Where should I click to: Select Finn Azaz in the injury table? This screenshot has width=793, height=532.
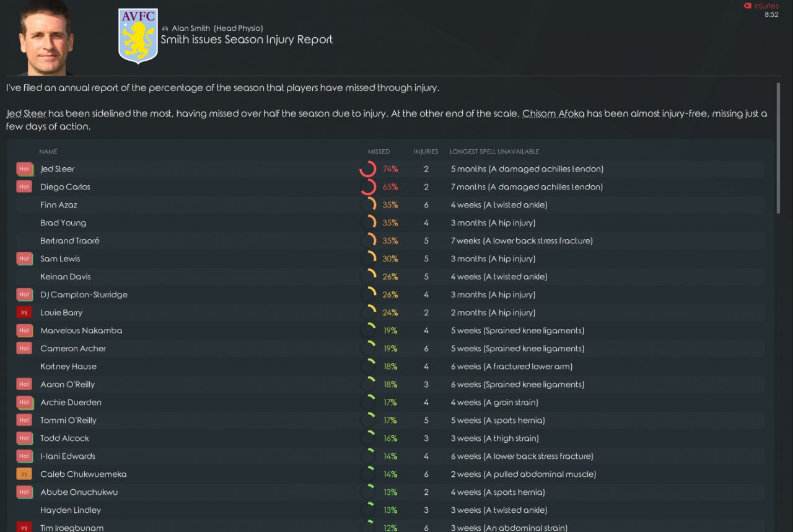tap(59, 205)
